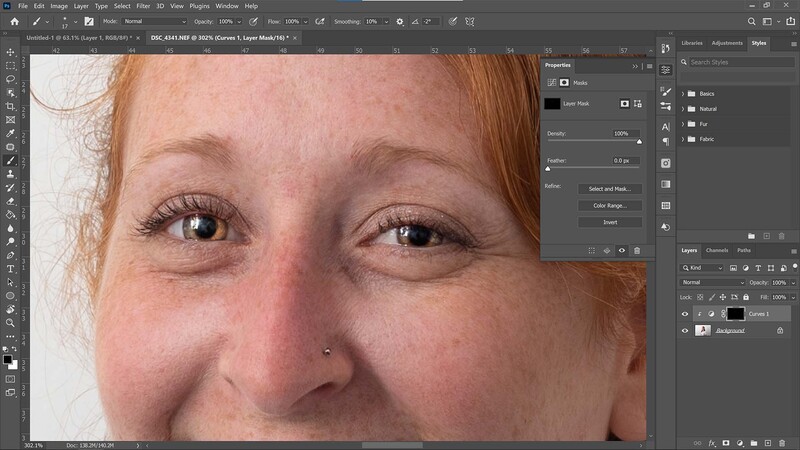
Task: Click the Background layer thumbnail
Action: point(703,331)
